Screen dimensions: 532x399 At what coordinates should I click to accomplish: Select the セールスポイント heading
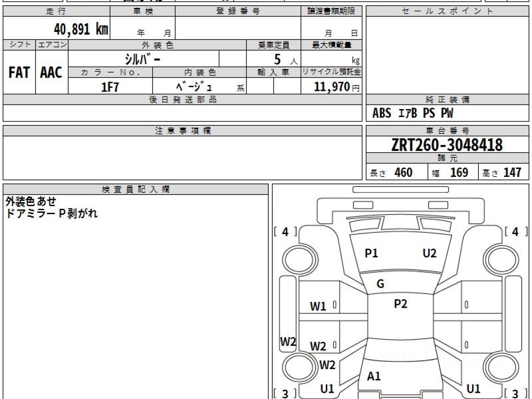448,12
